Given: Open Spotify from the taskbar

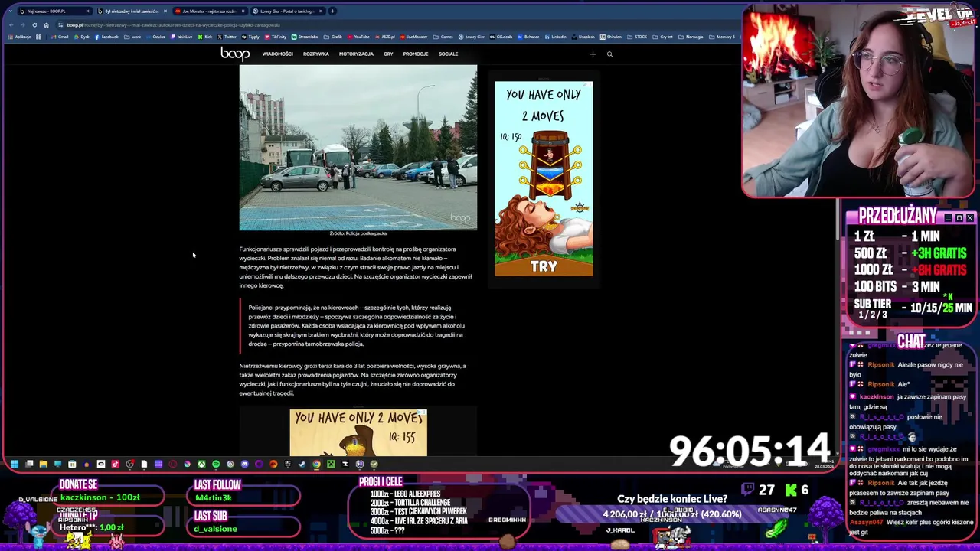Looking at the screenshot, I should click(x=216, y=464).
